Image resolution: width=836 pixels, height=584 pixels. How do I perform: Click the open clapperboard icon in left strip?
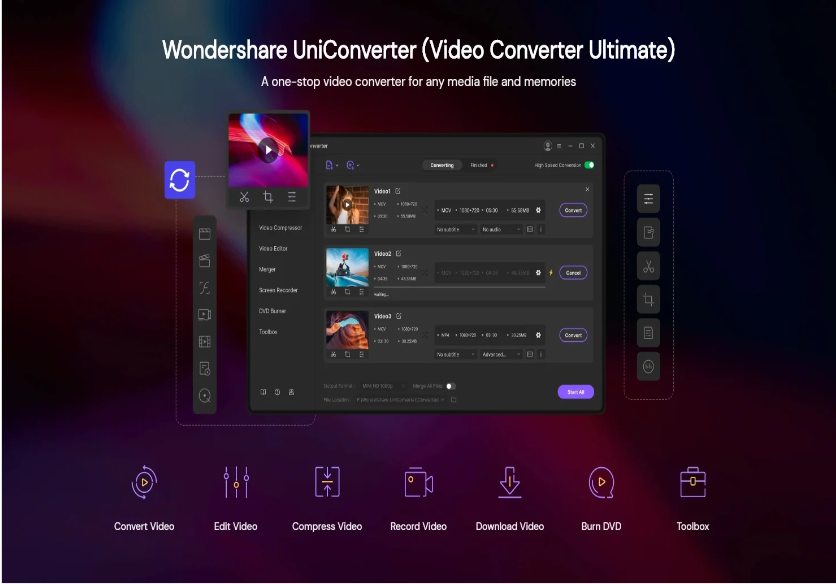pos(205,261)
